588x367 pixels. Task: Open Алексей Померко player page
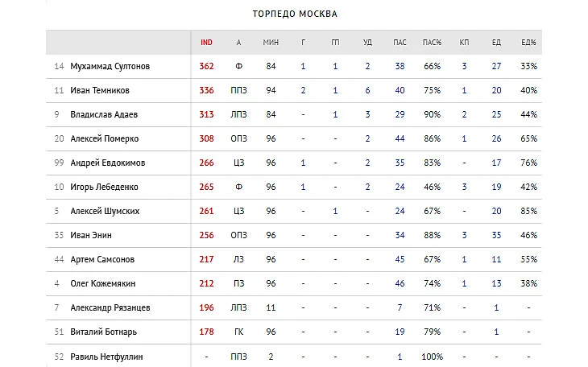(103, 138)
